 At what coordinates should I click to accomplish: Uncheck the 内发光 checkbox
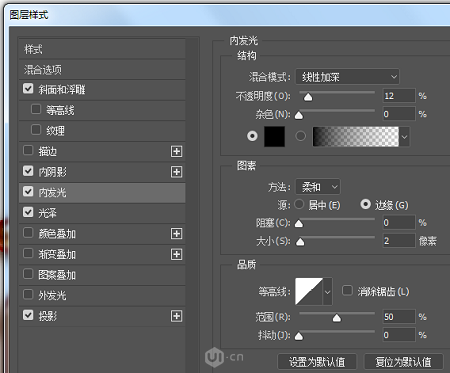pos(28,192)
